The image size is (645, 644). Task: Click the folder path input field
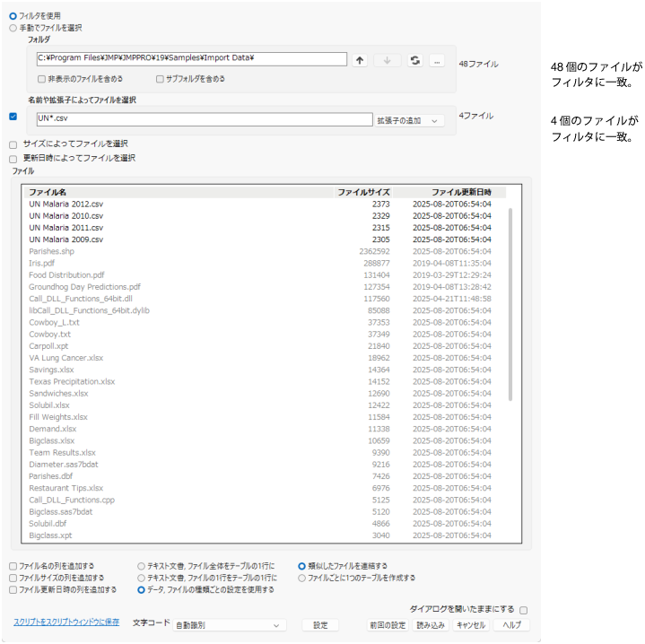tap(192, 59)
